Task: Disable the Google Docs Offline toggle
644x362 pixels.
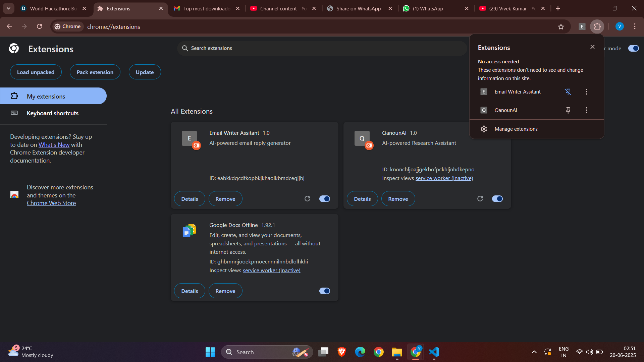Action: click(x=324, y=291)
